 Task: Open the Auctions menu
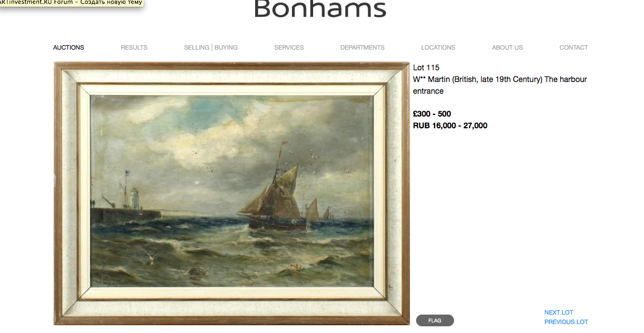[69, 47]
